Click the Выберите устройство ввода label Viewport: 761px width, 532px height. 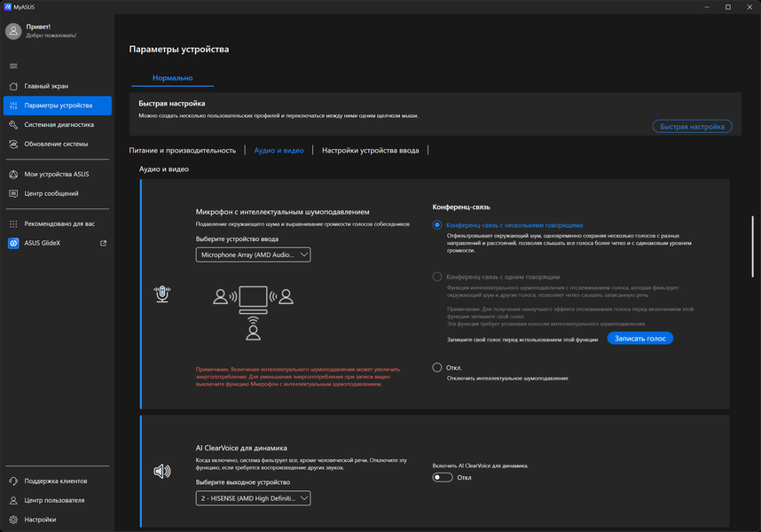(x=237, y=239)
